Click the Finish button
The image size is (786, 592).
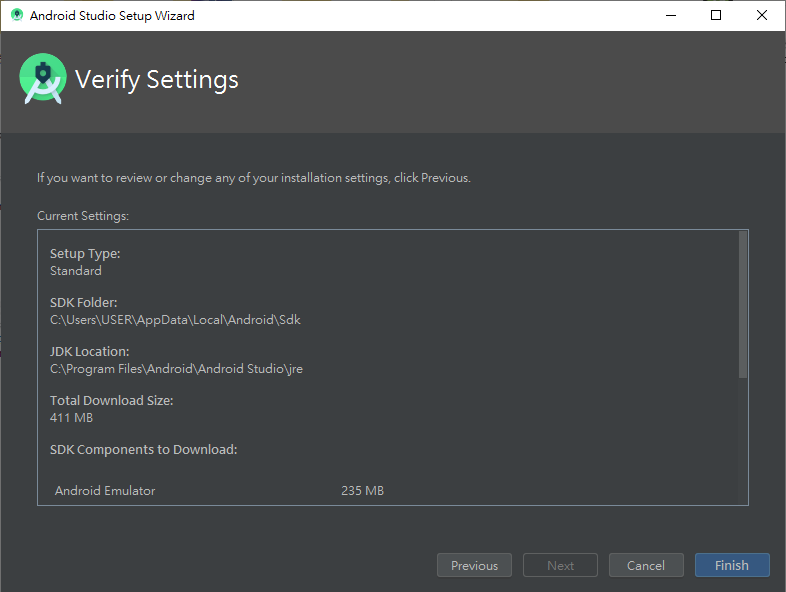[x=732, y=565]
